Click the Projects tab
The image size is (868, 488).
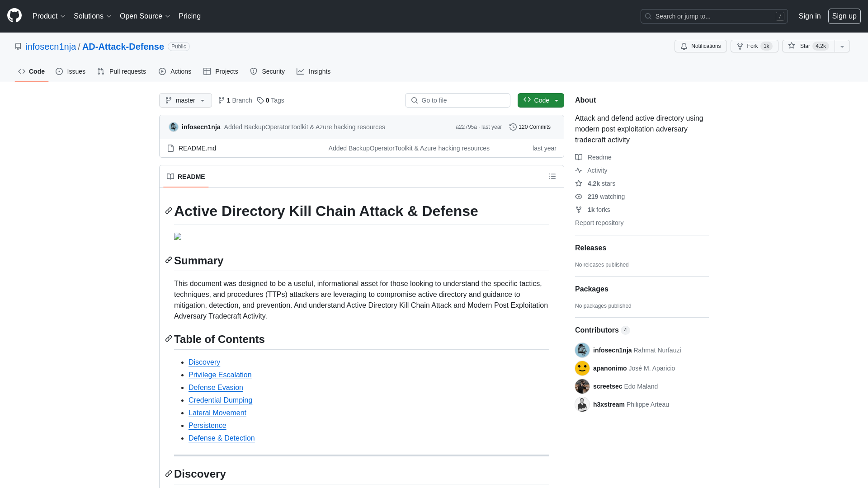221,71
